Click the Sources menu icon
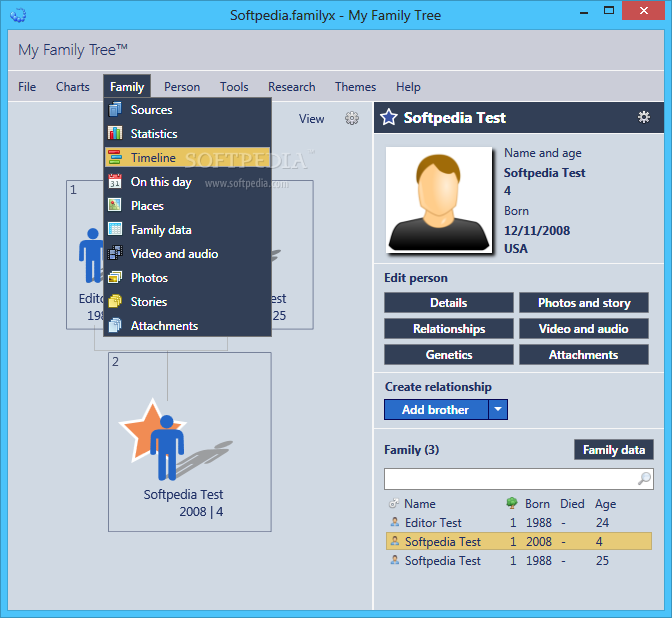Image resolution: width=672 pixels, height=618 pixels. (115, 109)
